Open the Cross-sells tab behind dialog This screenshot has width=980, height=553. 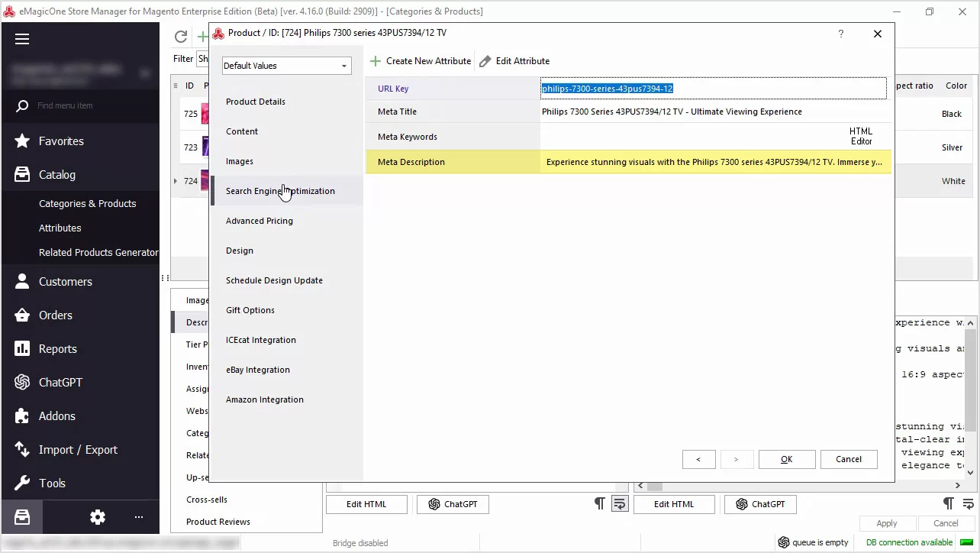click(x=207, y=500)
